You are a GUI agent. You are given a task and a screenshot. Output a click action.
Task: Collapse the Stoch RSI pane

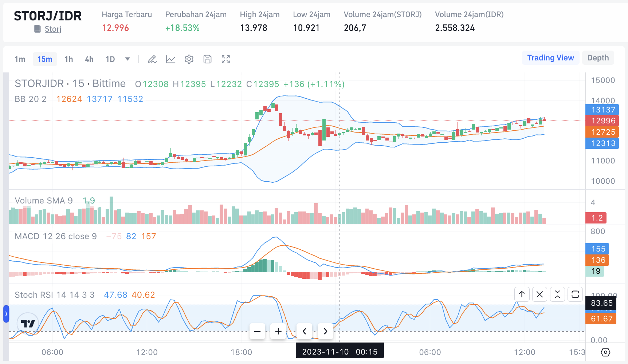click(557, 294)
